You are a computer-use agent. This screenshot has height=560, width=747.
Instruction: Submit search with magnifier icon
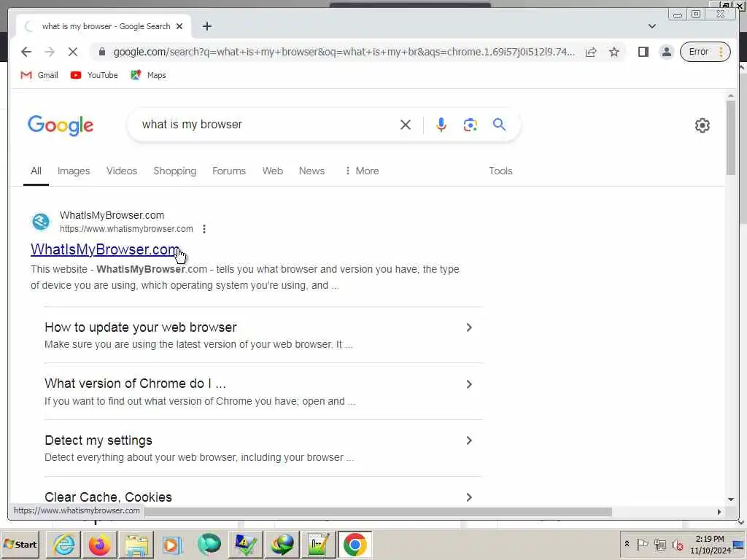499,124
